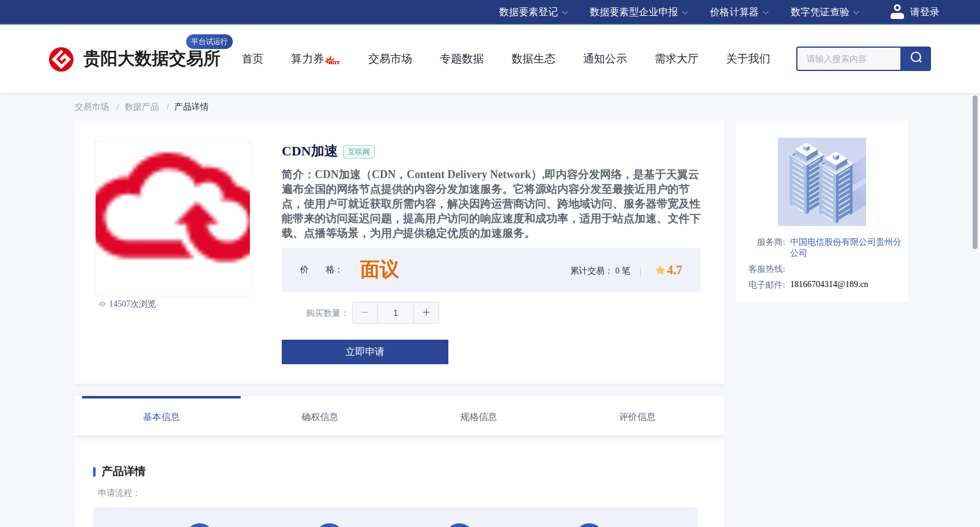980x527 pixels.
Task: Open 通知公示 navigation item
Action: coord(605,59)
